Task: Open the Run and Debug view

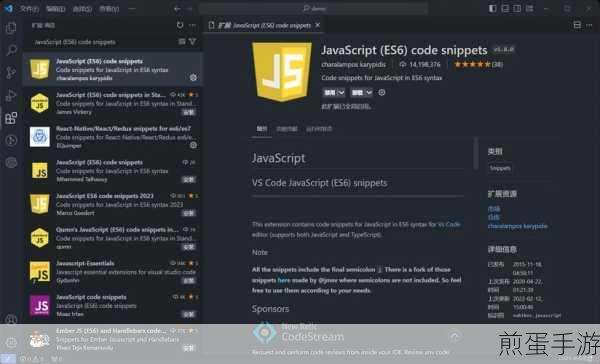Action: tap(11, 95)
